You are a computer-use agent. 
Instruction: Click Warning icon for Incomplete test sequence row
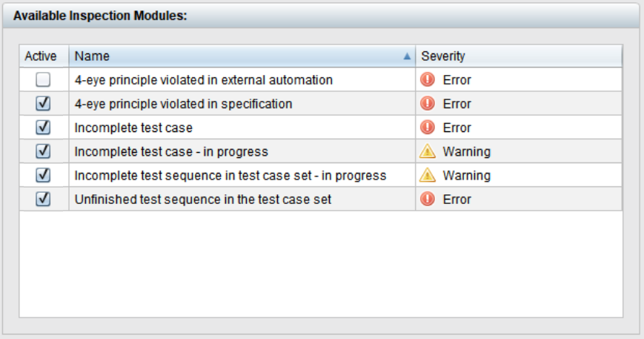pos(428,174)
